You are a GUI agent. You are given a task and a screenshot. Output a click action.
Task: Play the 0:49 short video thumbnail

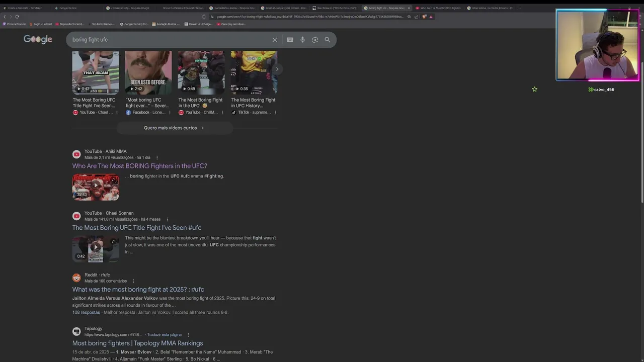click(x=201, y=72)
